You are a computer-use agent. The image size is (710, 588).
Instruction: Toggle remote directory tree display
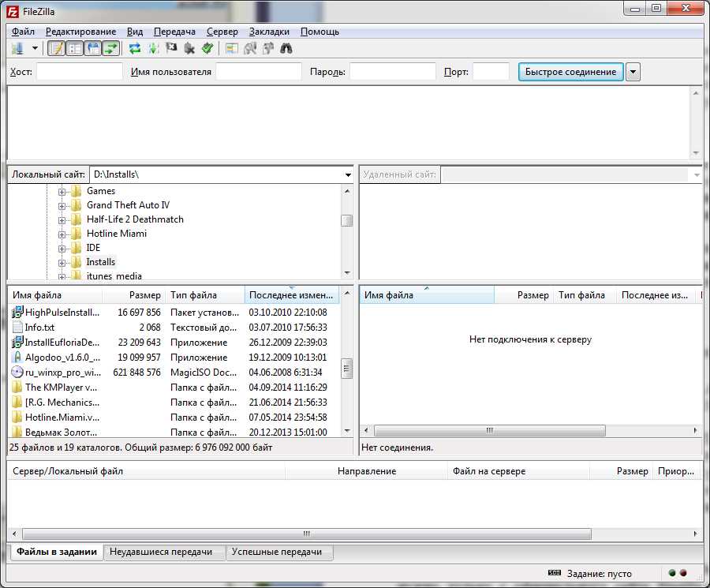(93, 48)
